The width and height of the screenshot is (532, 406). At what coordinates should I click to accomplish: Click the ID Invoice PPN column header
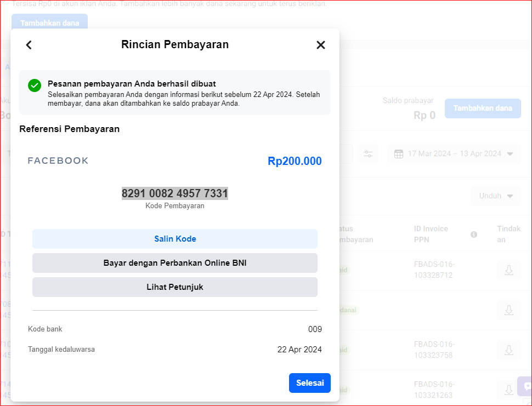(x=431, y=234)
